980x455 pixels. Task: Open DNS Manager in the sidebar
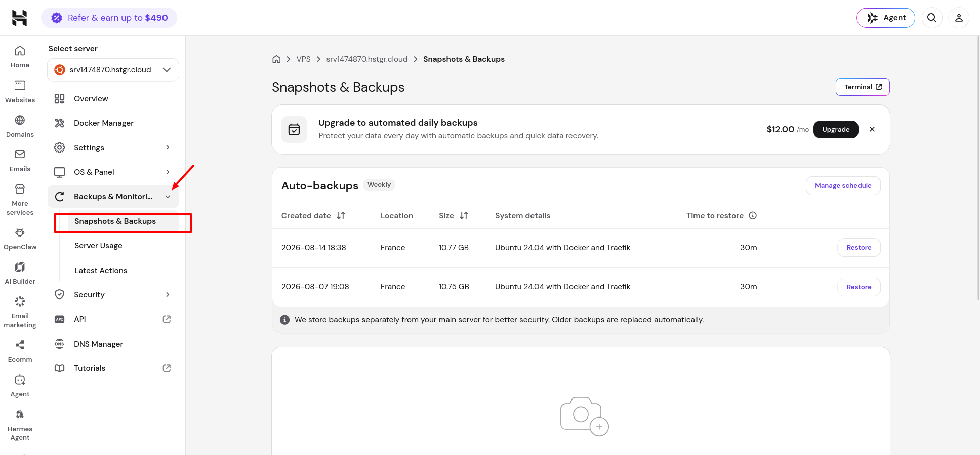tap(113, 344)
